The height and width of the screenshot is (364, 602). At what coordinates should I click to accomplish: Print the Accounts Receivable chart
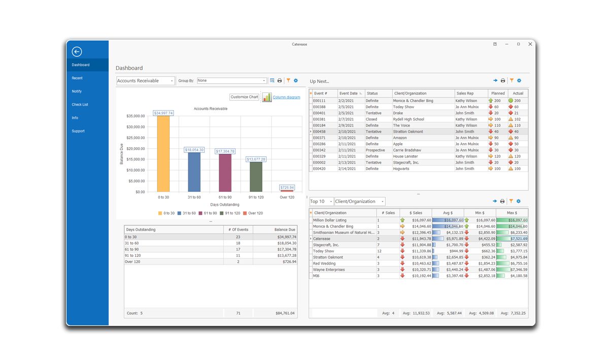pos(279,81)
